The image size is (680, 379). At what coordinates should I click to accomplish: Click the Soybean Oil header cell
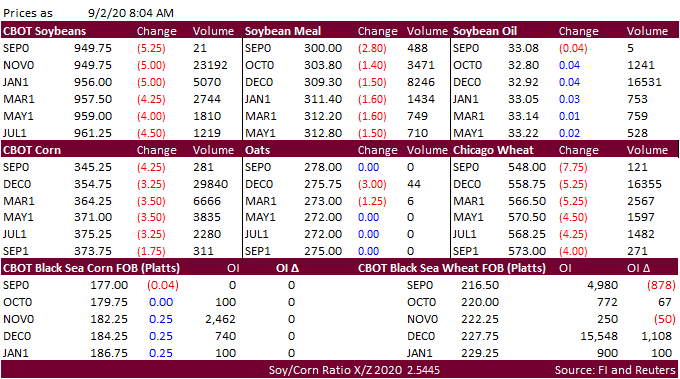pos(485,31)
